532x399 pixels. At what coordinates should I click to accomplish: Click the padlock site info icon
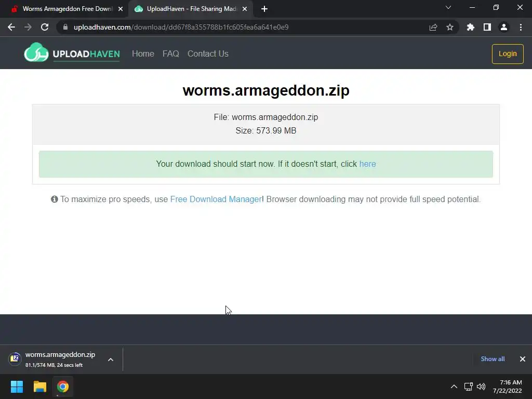pyautogui.click(x=65, y=27)
